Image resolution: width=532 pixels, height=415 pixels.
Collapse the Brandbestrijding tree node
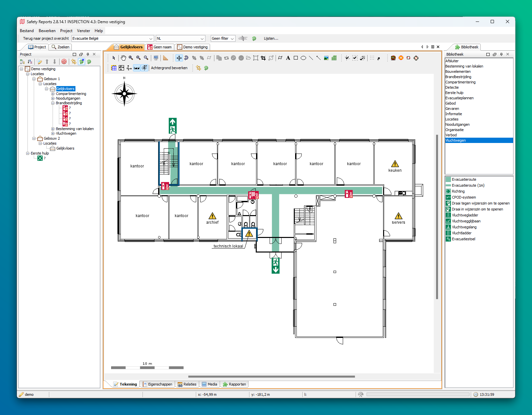pos(53,103)
